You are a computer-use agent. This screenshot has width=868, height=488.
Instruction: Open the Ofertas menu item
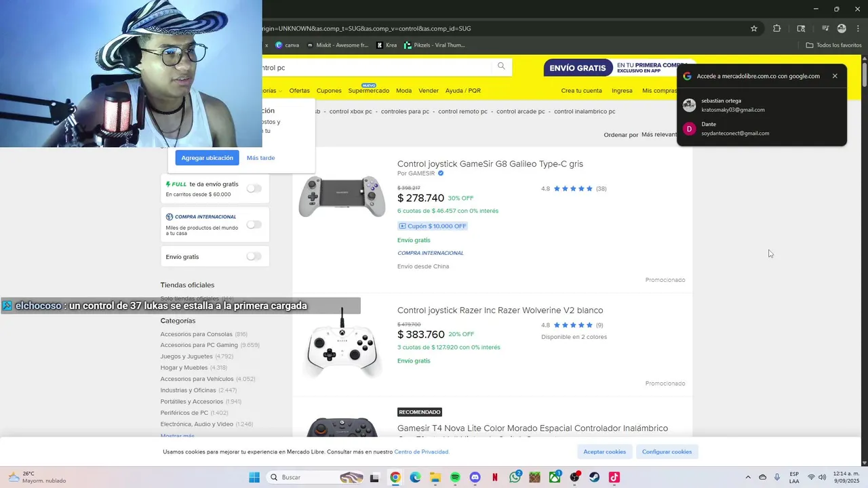click(299, 91)
